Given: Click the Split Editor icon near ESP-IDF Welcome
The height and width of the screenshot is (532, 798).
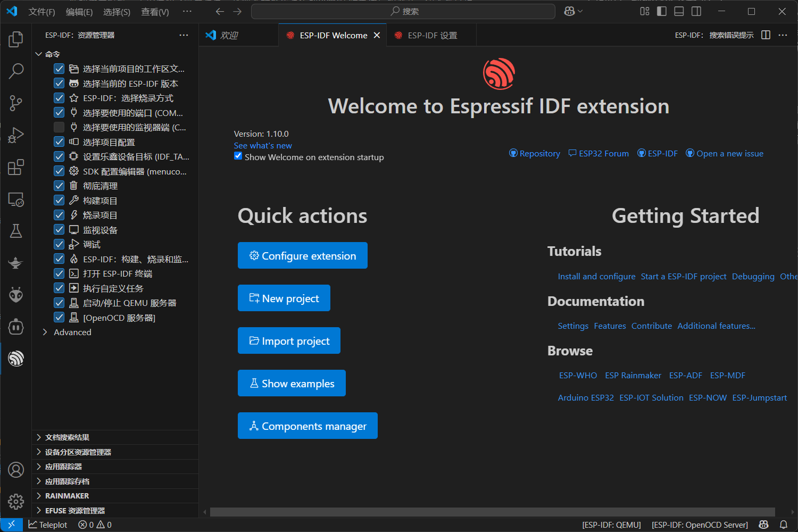Looking at the screenshot, I should tap(765, 35).
